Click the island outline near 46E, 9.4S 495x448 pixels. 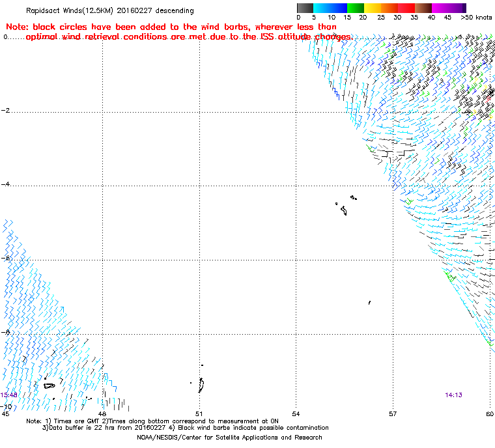[x=49, y=385]
